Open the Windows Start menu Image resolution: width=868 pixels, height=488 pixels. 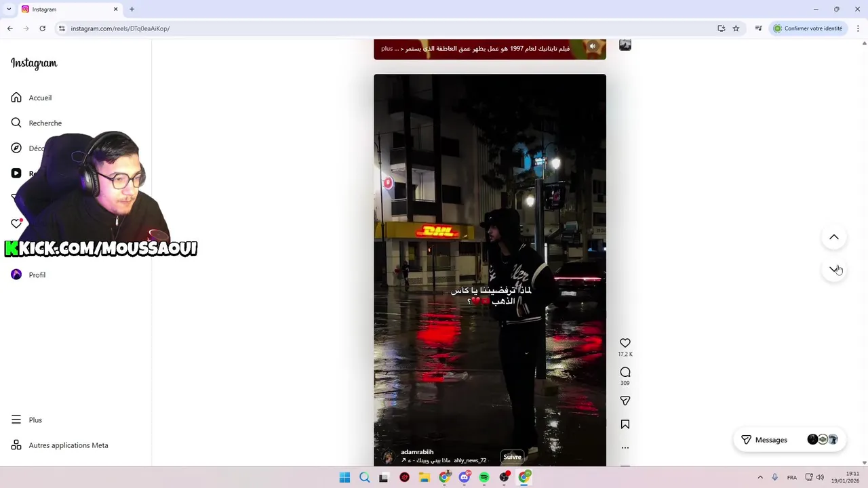tap(344, 477)
